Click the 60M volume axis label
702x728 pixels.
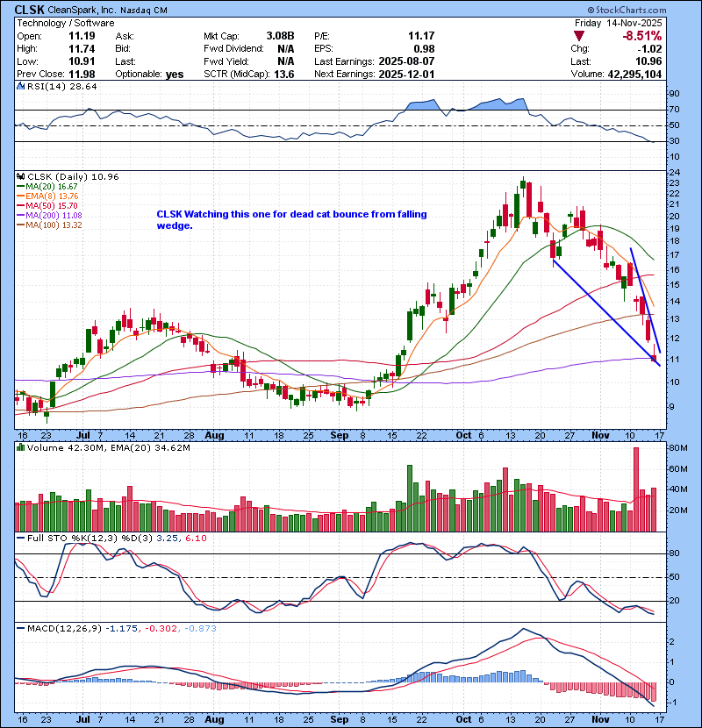tap(677, 469)
